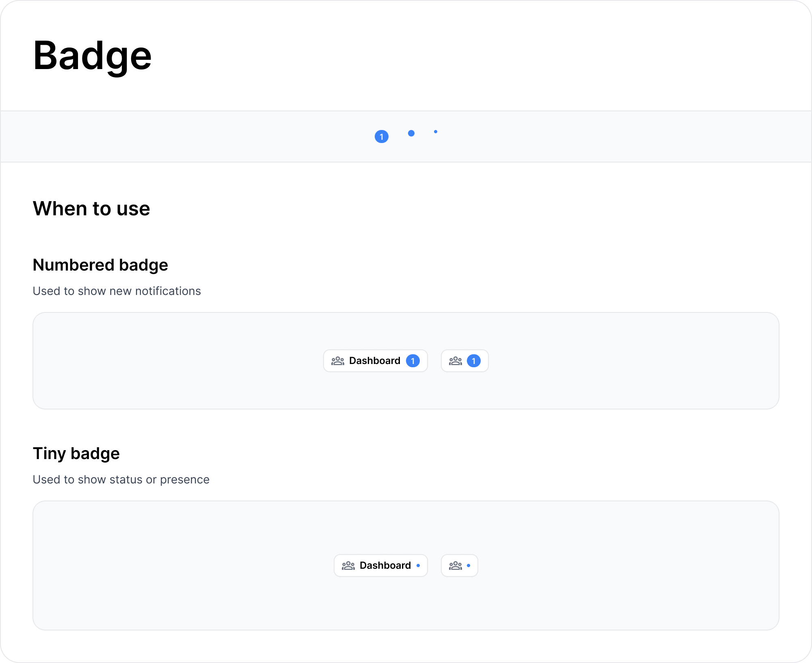
Task: Click the Dashboard button with tiny badge
Action: 380,565
